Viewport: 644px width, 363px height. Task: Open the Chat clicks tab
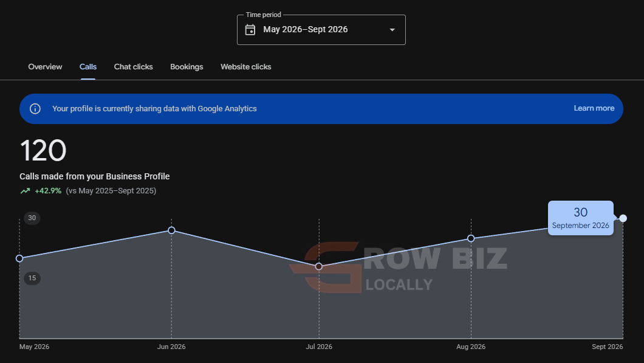pos(134,67)
